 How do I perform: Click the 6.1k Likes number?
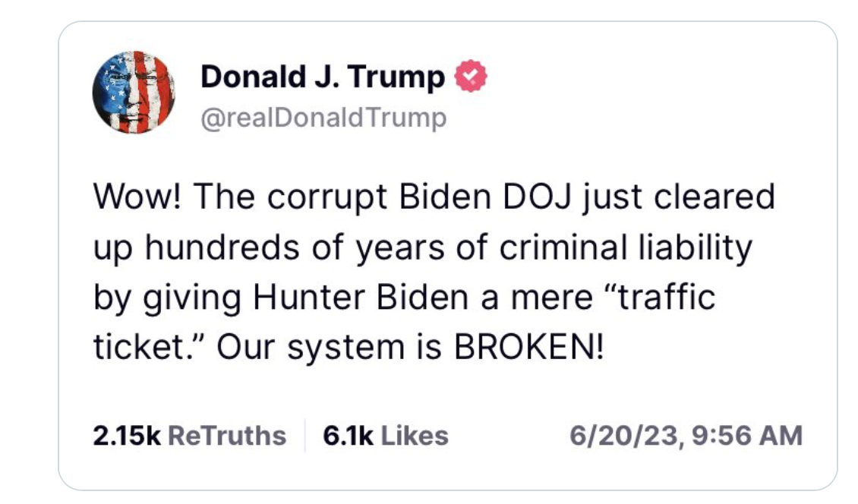tap(348, 436)
